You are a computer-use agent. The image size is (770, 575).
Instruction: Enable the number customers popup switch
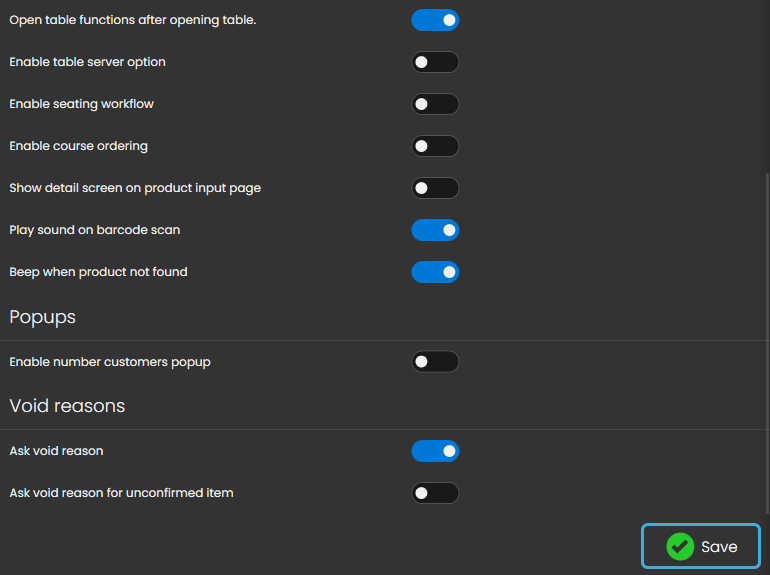(435, 362)
